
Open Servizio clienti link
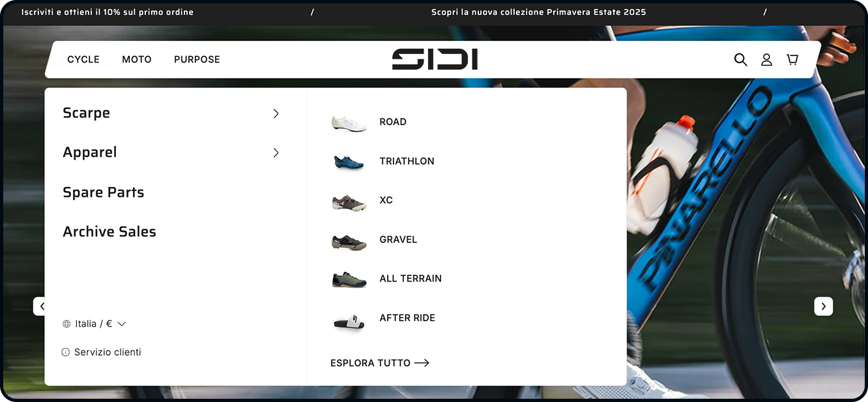coord(108,352)
